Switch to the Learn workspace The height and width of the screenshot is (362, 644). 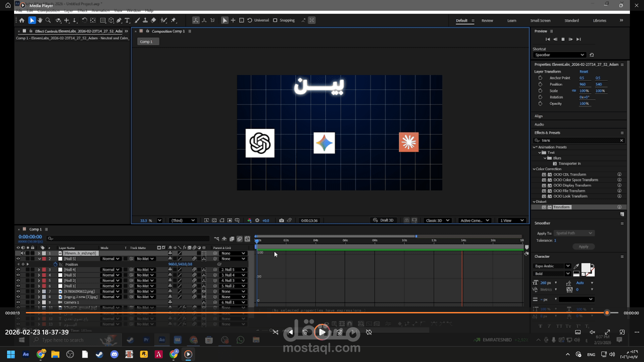pyautogui.click(x=512, y=21)
